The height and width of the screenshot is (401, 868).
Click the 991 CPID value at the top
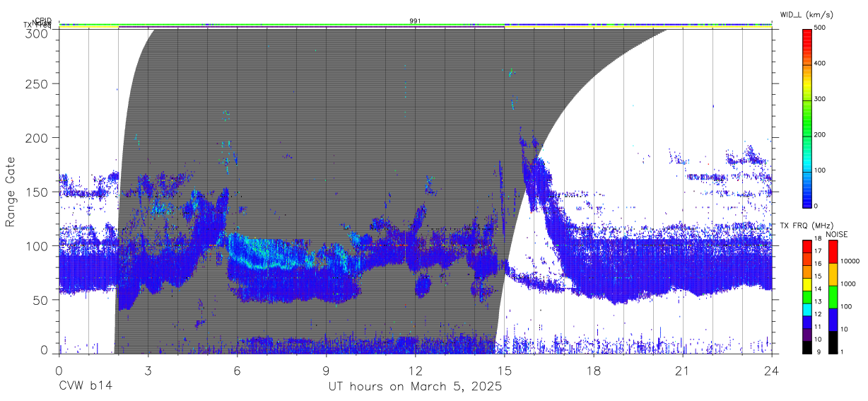(415, 21)
